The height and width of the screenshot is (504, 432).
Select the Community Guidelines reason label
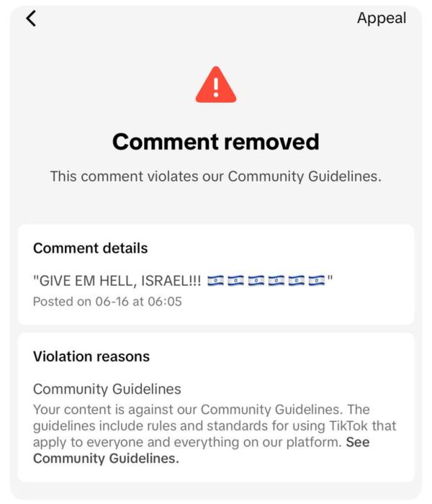107,390
